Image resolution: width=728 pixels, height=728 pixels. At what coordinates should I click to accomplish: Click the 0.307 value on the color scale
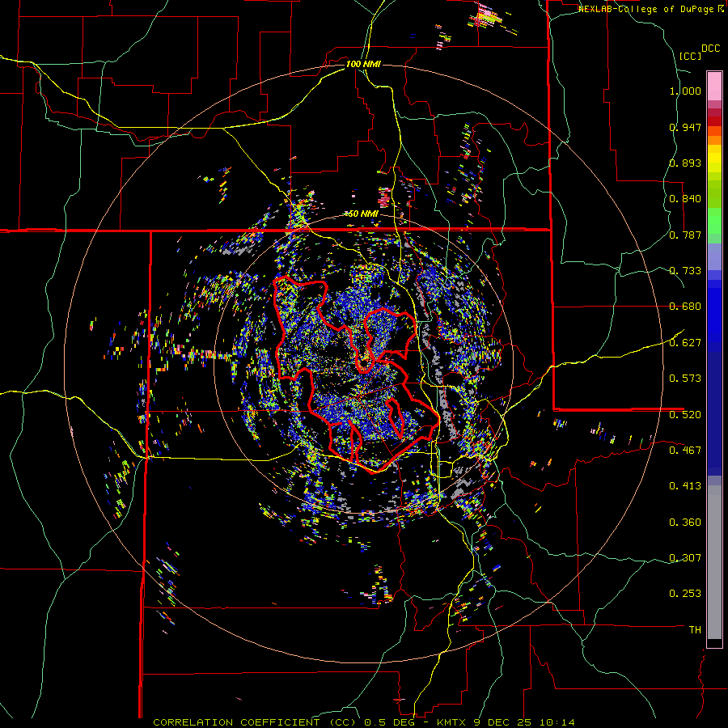(x=685, y=557)
